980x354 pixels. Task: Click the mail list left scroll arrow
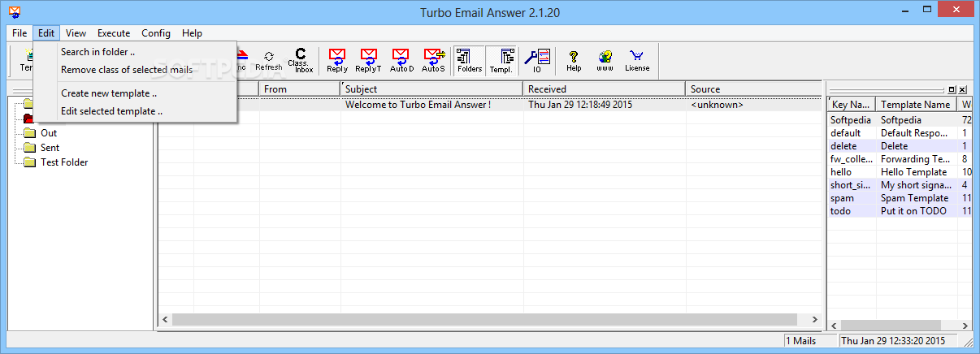(x=165, y=320)
